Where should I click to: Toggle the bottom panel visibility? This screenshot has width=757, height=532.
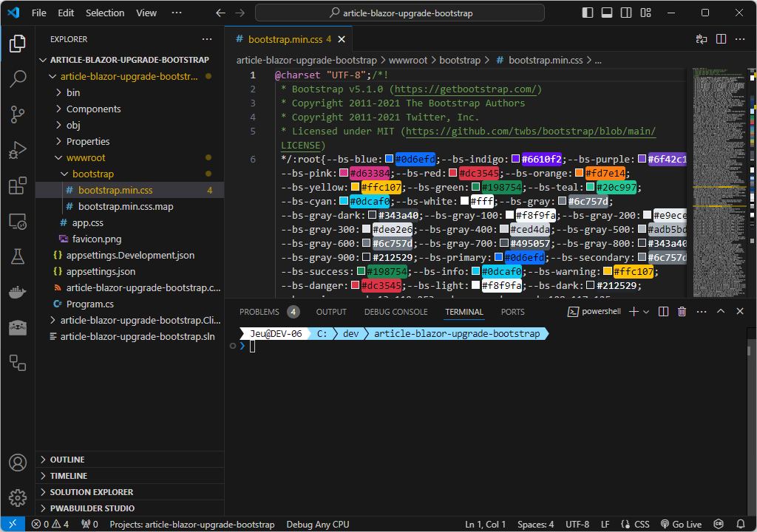click(x=607, y=13)
